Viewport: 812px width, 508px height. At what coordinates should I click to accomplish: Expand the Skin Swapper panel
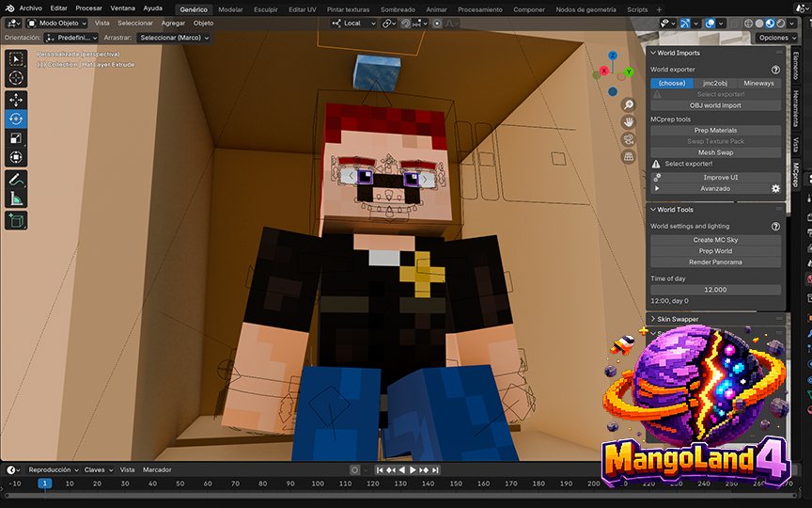tap(653, 319)
